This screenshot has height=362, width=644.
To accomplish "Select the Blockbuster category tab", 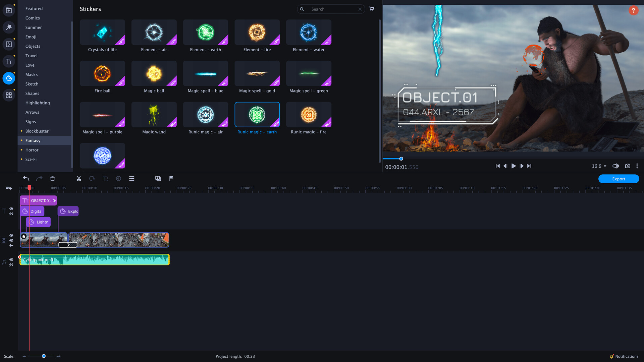I will (x=37, y=131).
